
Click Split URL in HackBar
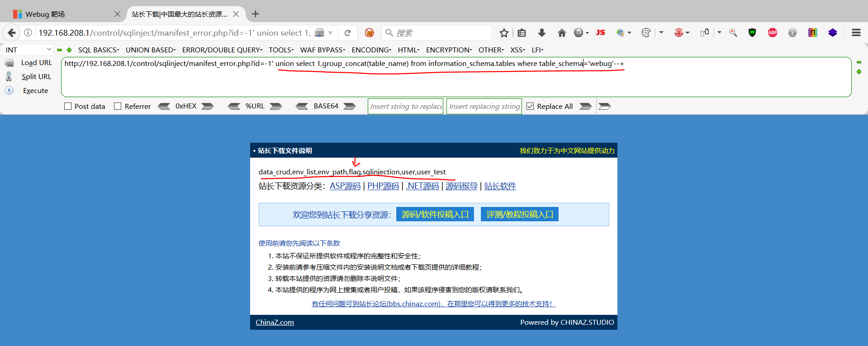coord(37,77)
